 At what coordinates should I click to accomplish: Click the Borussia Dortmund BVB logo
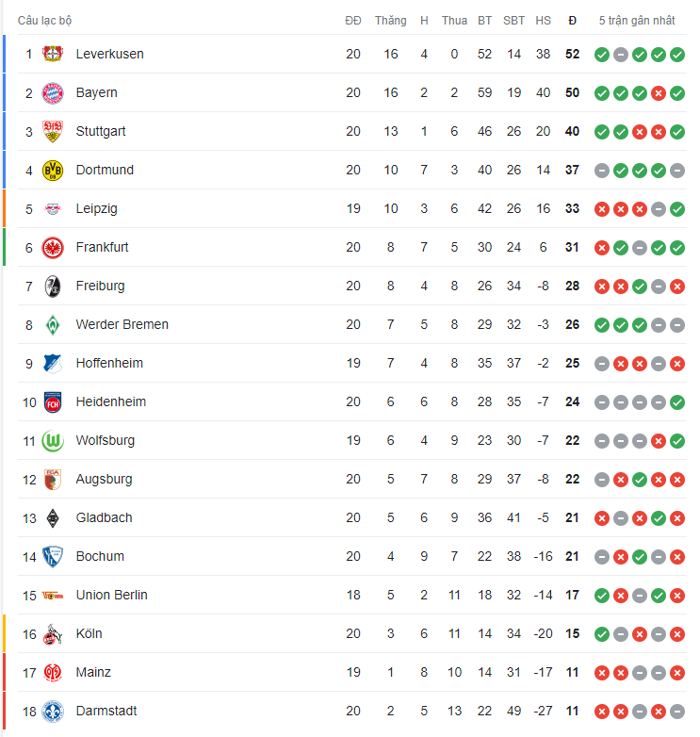[x=53, y=171]
